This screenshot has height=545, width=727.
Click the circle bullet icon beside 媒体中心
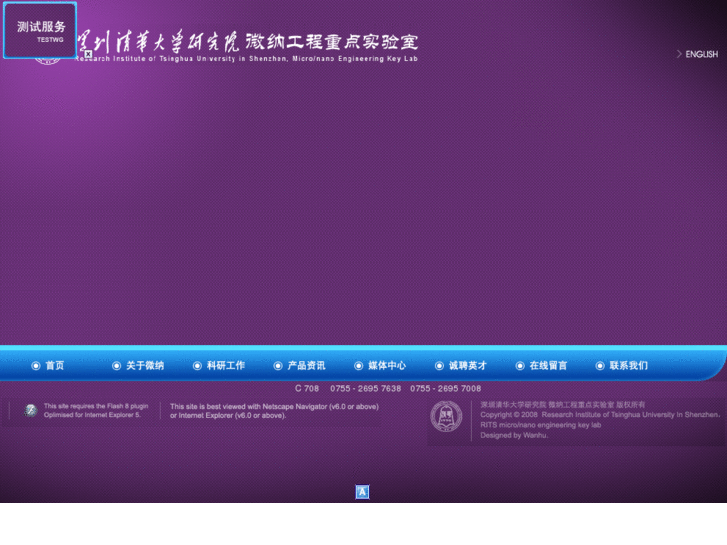(358, 366)
